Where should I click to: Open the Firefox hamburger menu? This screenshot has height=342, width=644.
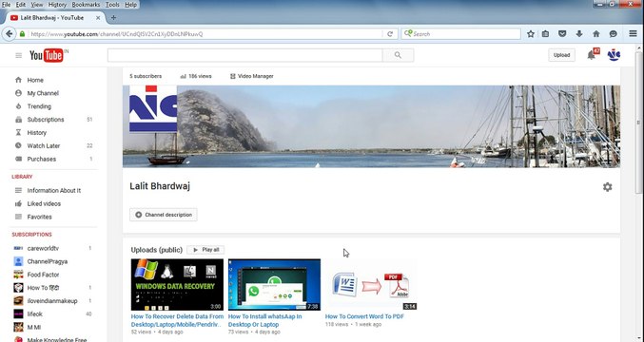(x=633, y=33)
